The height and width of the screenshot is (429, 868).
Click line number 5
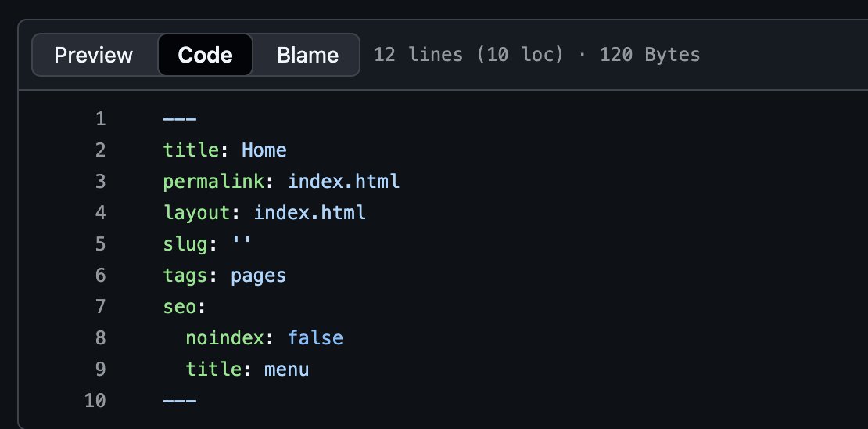pyautogui.click(x=100, y=244)
